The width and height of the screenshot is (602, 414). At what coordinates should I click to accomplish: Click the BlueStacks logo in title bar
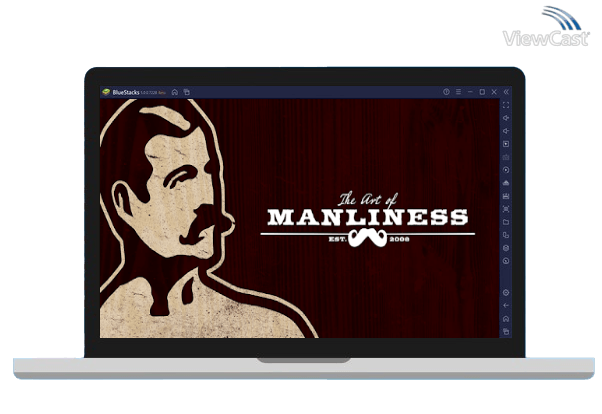(x=106, y=92)
